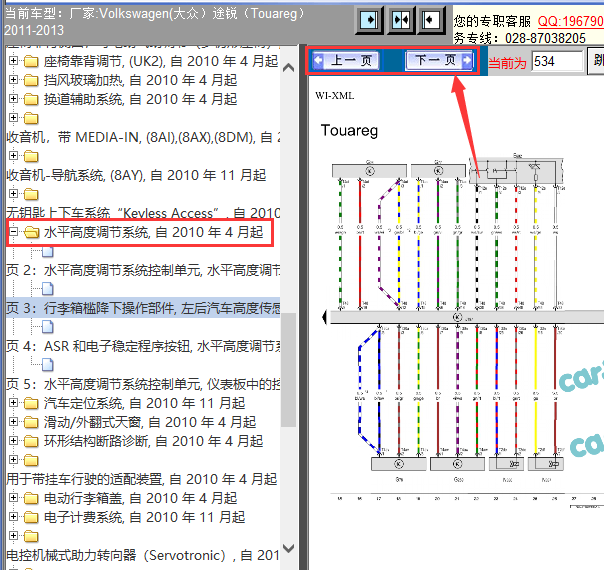Expand the 电子计费系统 folder
This screenshot has height=570, width=604.
click(13, 516)
